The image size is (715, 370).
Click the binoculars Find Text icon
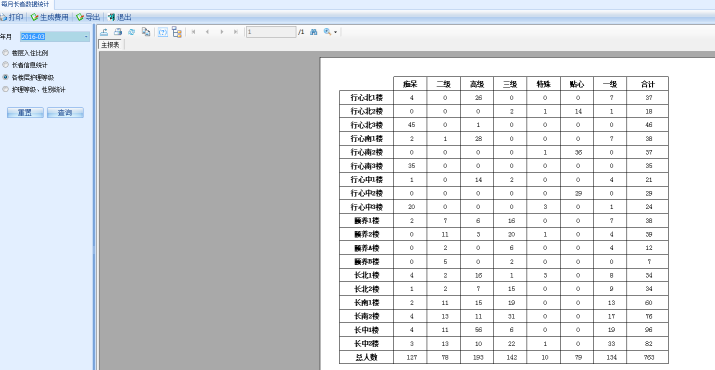pos(313,32)
